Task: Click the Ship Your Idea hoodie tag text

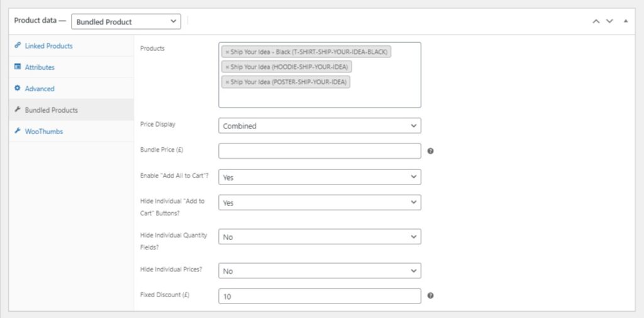Action: click(289, 67)
